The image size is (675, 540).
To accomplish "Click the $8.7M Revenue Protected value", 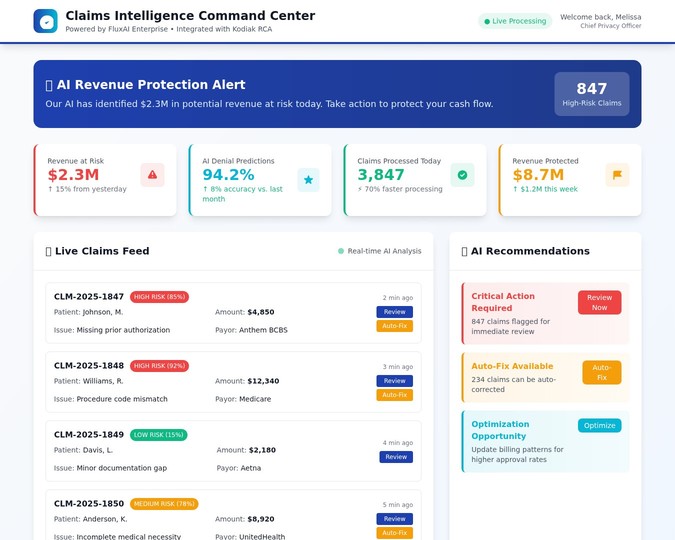I will click(538, 175).
